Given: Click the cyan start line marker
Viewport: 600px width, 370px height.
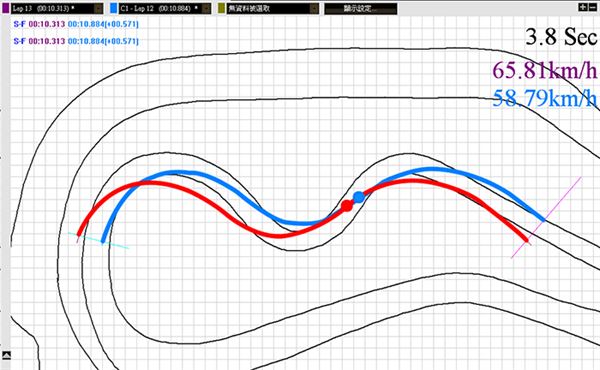Looking at the screenshot, I should (x=99, y=240).
